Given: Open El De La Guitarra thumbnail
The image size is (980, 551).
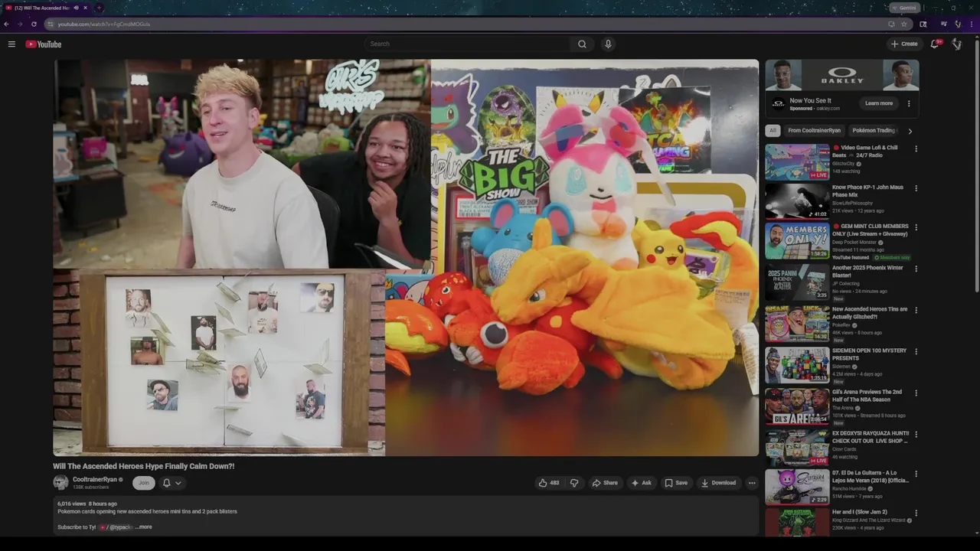Looking at the screenshot, I should tap(797, 487).
